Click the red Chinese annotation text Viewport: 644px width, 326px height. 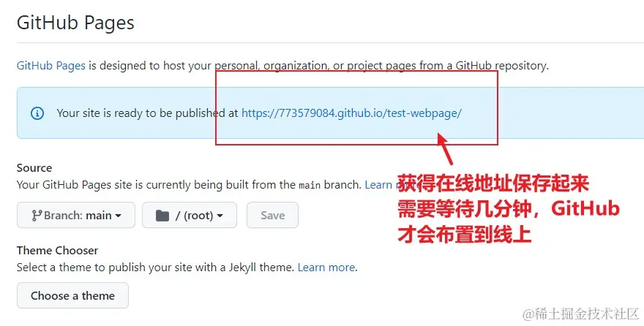click(508, 209)
